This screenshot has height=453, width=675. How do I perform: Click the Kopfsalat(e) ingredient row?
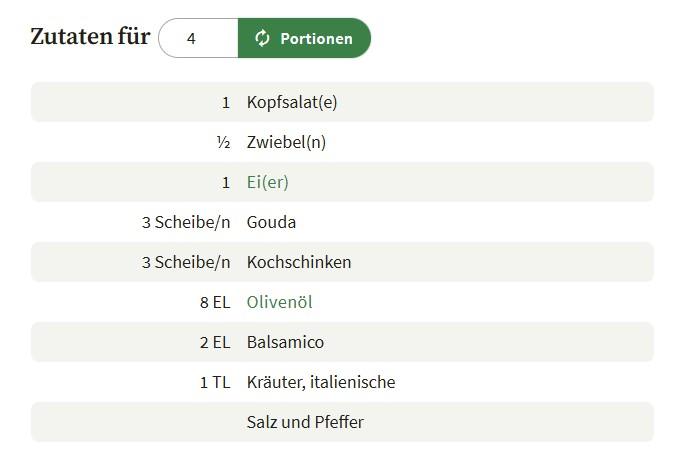(342, 102)
